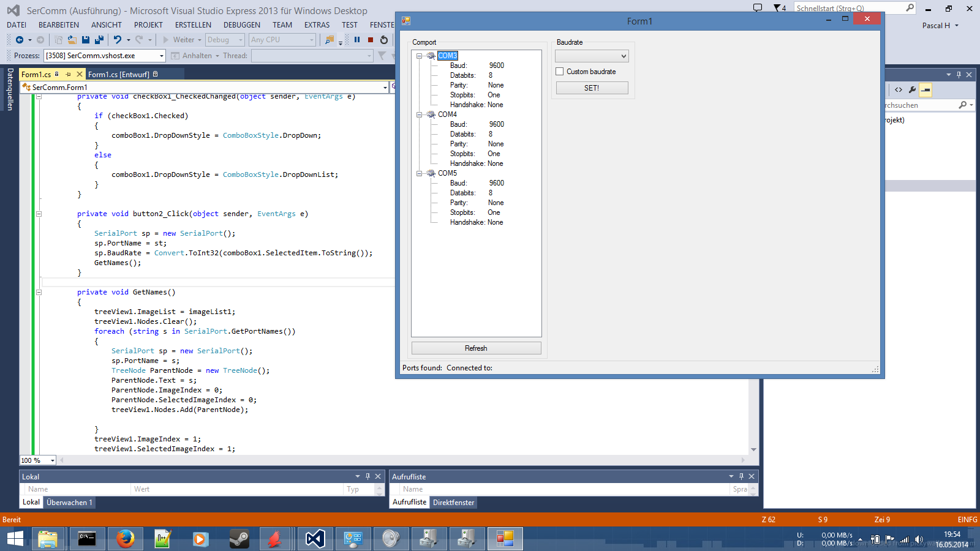Screen dimensions: 980x551
Task: Click the Visual Studio taskbar icon
Action: [315, 539]
